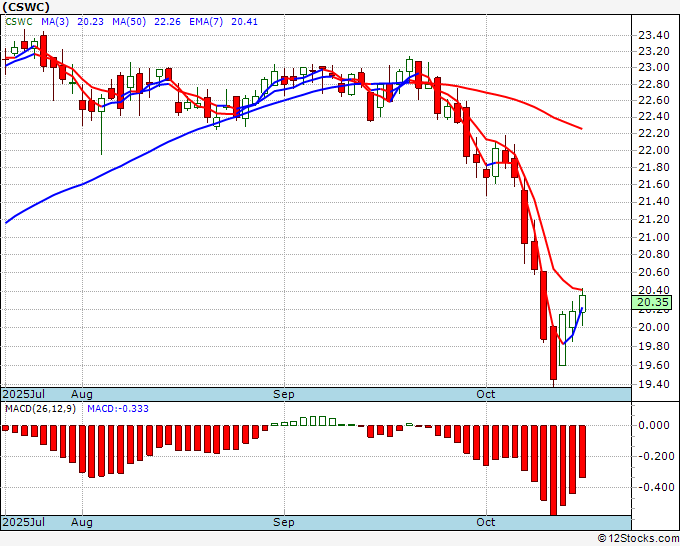Click the 23.00 price axis label

[x=654, y=68]
